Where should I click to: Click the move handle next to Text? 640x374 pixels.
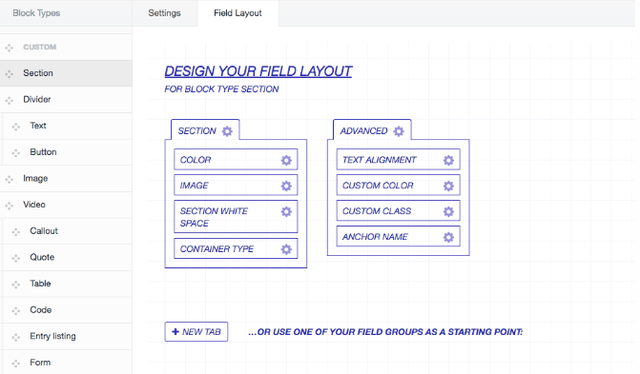[x=16, y=127]
